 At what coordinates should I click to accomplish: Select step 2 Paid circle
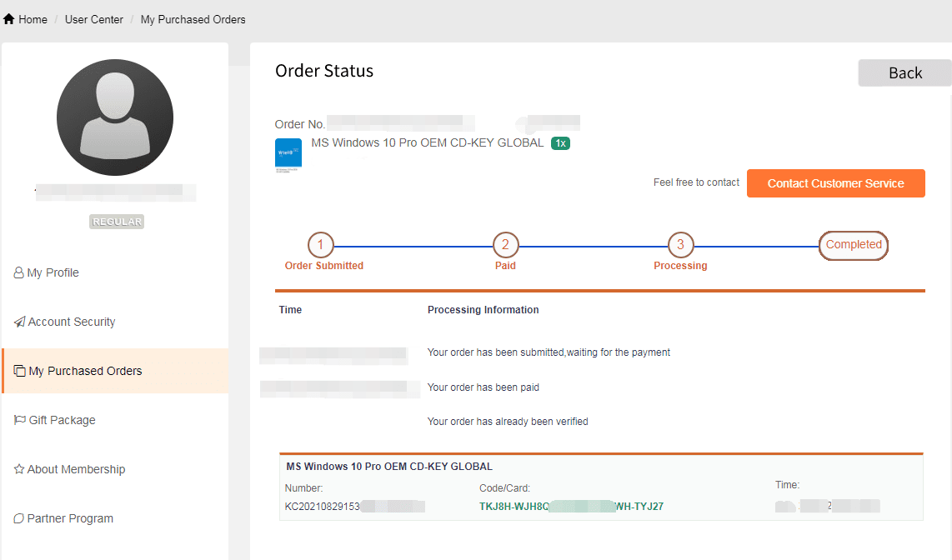click(x=505, y=245)
